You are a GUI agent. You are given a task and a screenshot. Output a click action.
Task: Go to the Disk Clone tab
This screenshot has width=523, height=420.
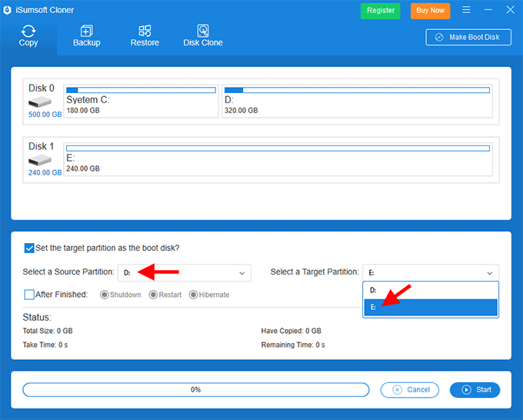click(x=203, y=36)
